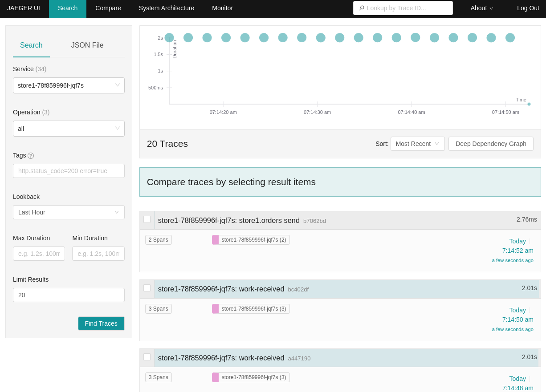Open the Deep Dependency Graph
The width and height of the screenshot is (546, 392).
(x=491, y=144)
